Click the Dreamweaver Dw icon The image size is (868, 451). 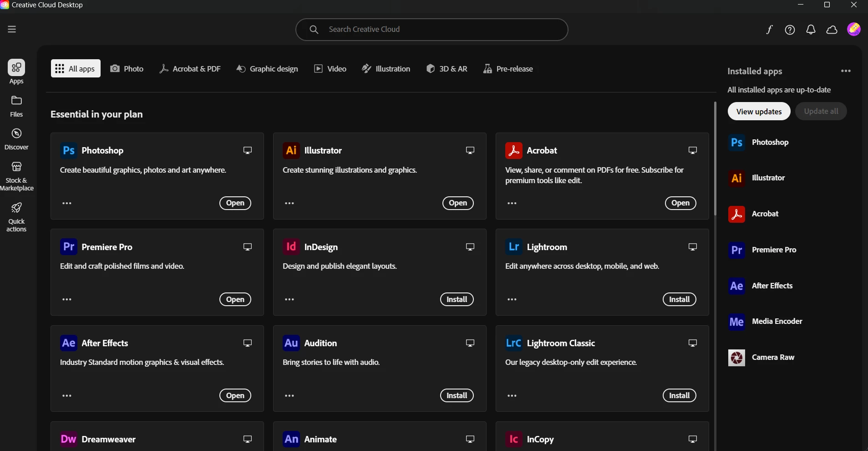69,439
